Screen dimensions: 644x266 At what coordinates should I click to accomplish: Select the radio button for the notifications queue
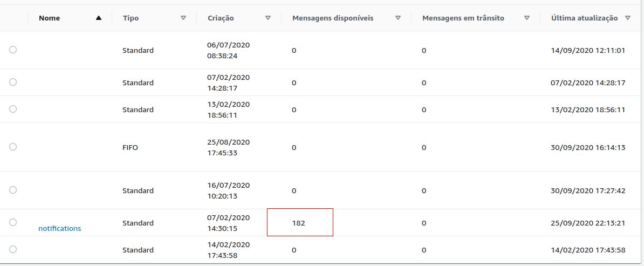point(13,222)
